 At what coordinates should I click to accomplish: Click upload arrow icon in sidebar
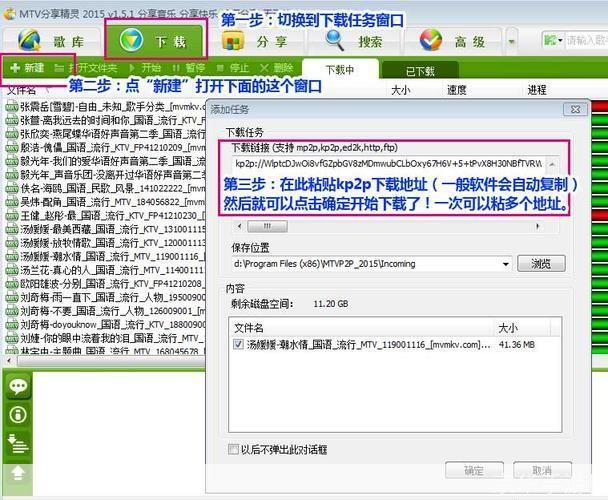pyautogui.click(x=18, y=472)
